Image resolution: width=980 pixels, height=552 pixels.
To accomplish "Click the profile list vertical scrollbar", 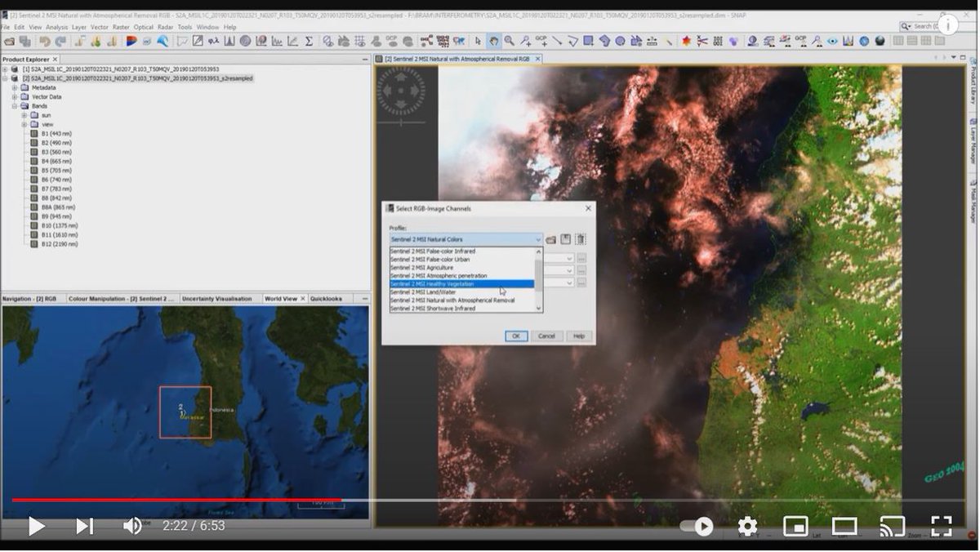I will 538,280.
